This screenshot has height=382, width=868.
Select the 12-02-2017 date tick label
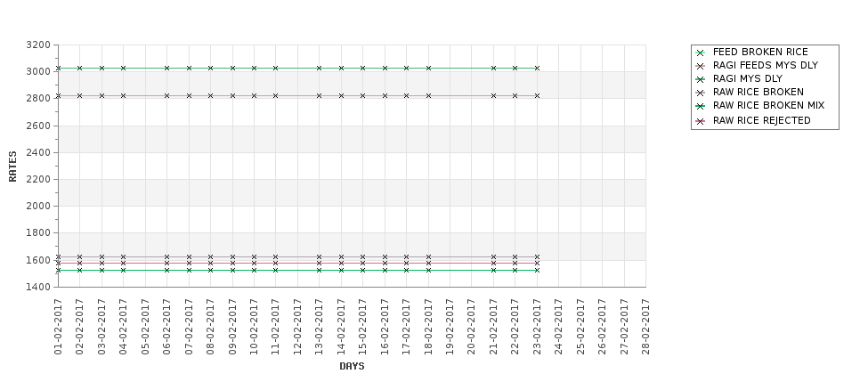point(297,325)
